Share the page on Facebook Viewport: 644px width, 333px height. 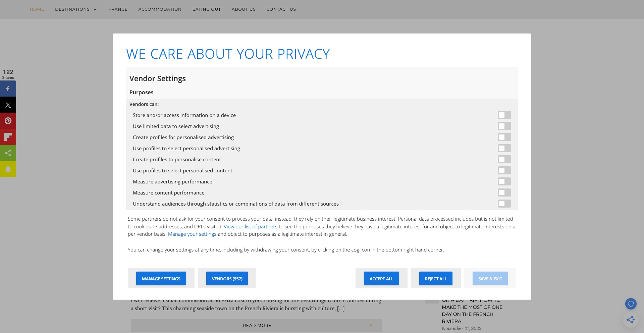[8, 89]
